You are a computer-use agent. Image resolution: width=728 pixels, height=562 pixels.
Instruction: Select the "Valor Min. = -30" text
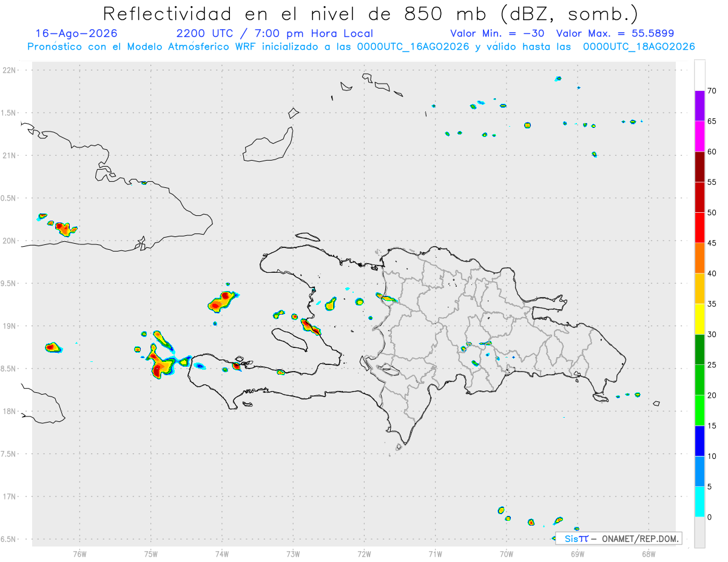coord(498,33)
